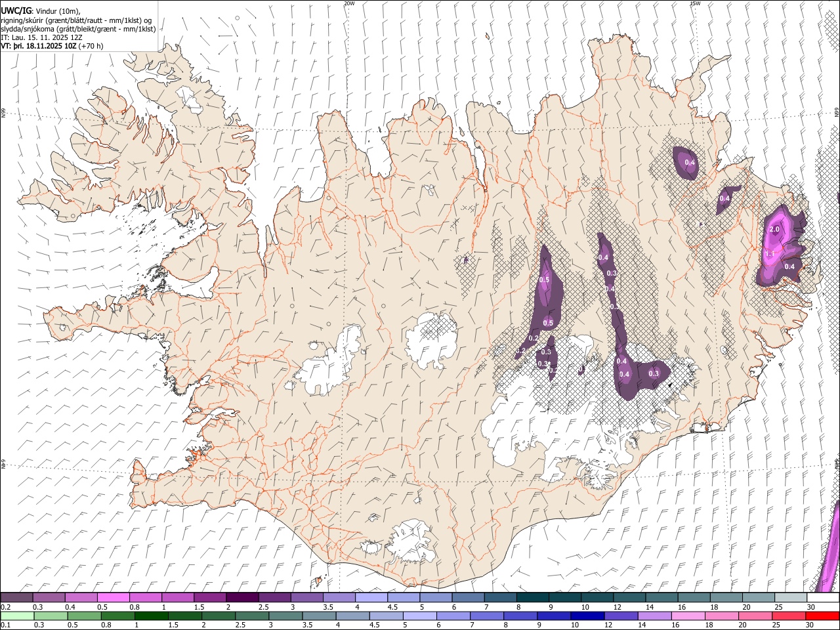
Task: Click the 'IT: Lau. 15. 11. 2025 12Z' line
Action: (x=42, y=37)
